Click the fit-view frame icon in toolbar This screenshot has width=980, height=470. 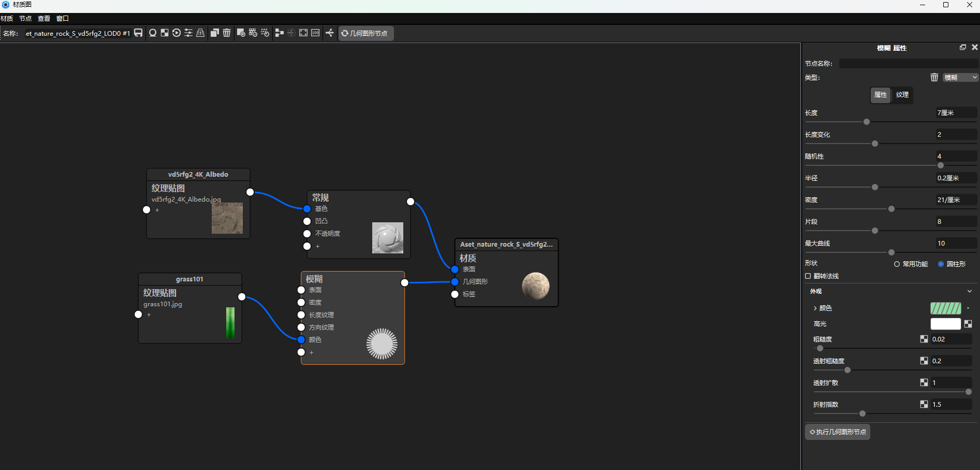pos(303,33)
